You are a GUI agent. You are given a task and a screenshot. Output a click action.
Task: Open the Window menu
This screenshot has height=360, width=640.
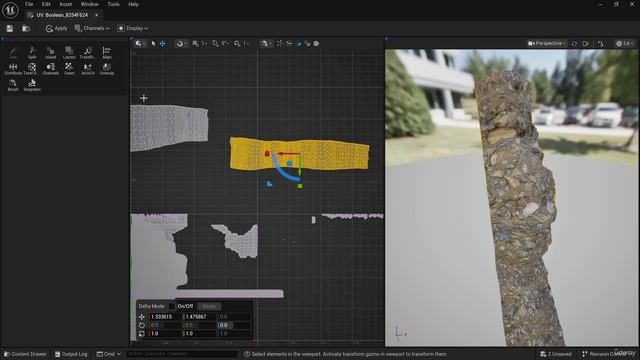pos(89,4)
